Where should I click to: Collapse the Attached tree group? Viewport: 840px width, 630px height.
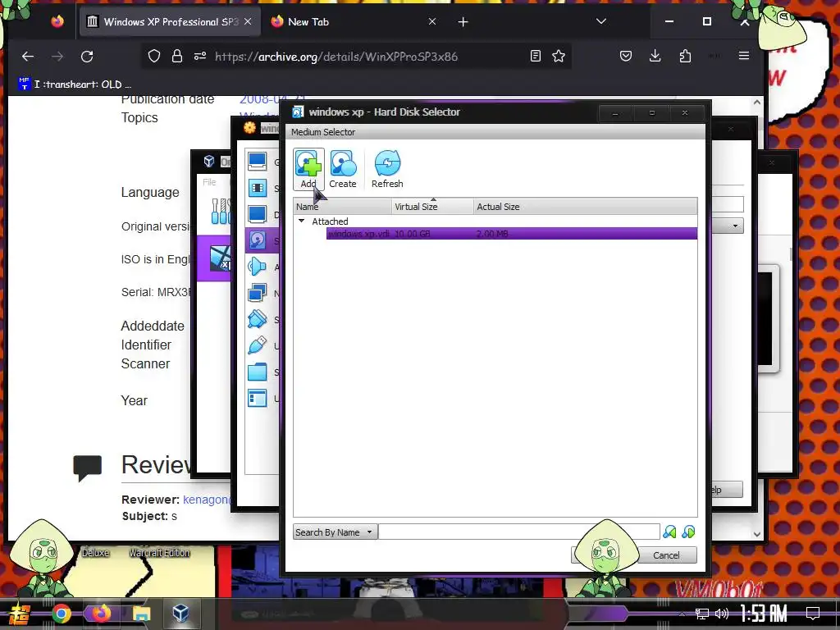[301, 221]
